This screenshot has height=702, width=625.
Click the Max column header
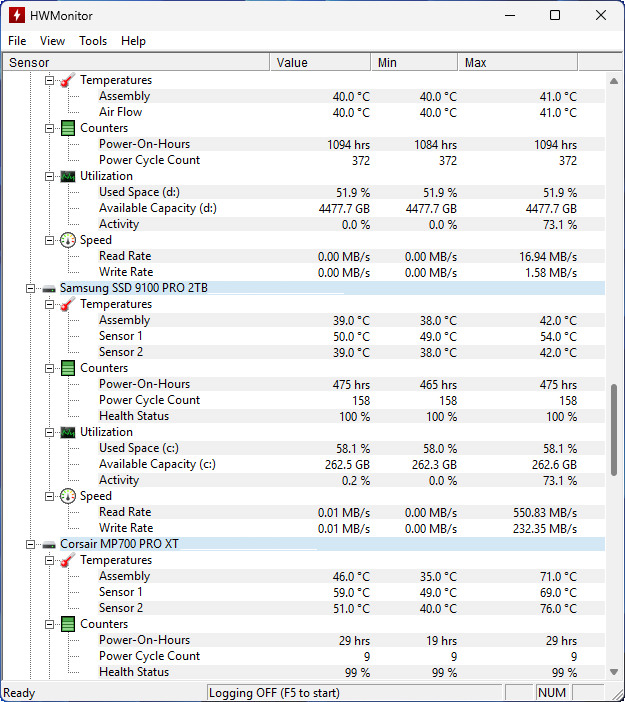518,63
